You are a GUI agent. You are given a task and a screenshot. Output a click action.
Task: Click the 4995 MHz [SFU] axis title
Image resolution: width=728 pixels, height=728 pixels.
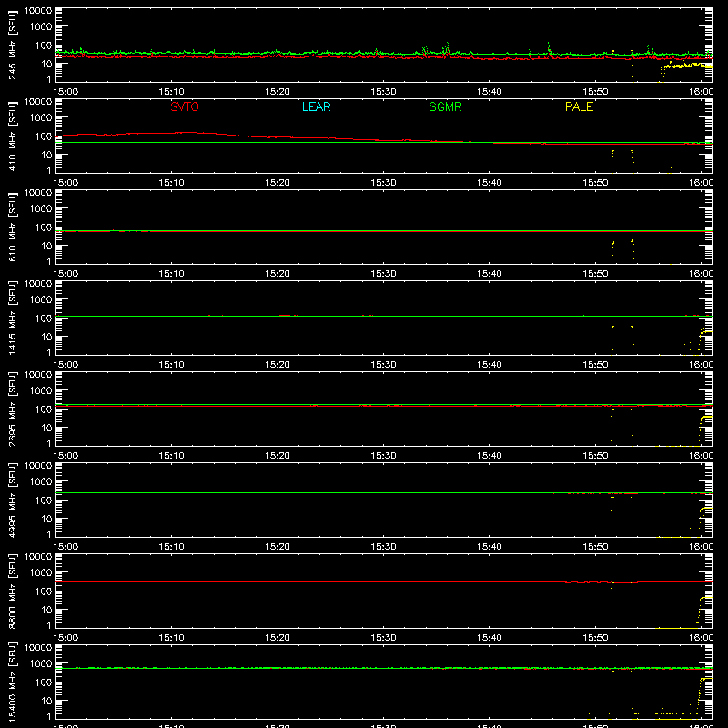[x=13, y=500]
